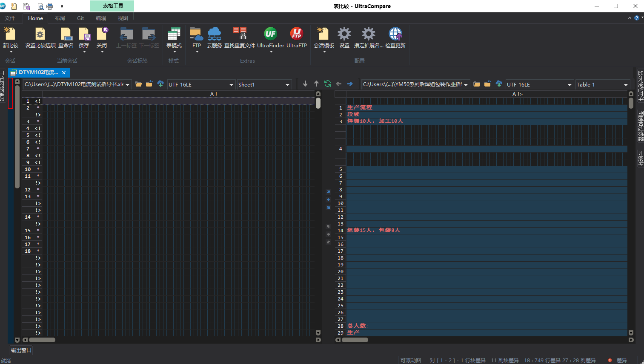This screenshot has width=644, height=364.
Task: Click 检查更新 check for updates
Action: click(x=395, y=38)
